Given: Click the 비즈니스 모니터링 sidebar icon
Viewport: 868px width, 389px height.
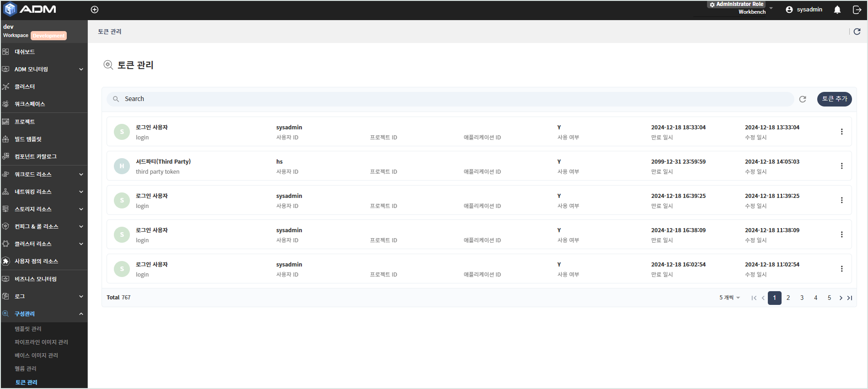Looking at the screenshot, I should pos(5,279).
